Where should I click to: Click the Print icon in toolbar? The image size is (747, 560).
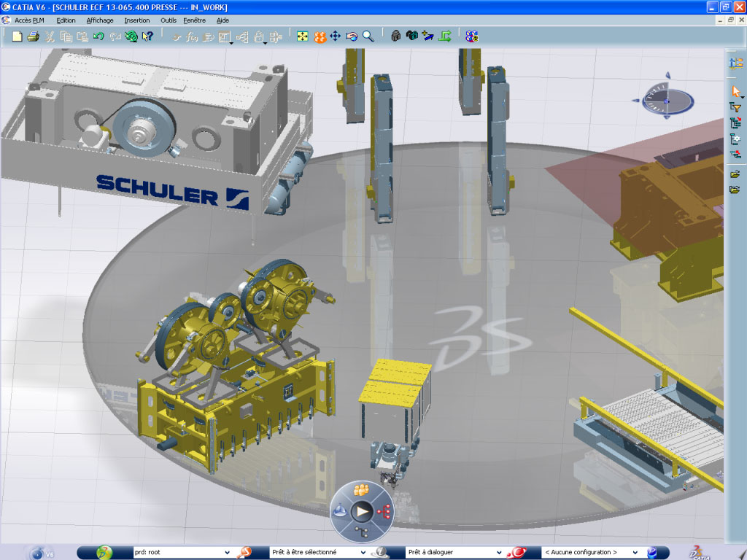tap(34, 36)
